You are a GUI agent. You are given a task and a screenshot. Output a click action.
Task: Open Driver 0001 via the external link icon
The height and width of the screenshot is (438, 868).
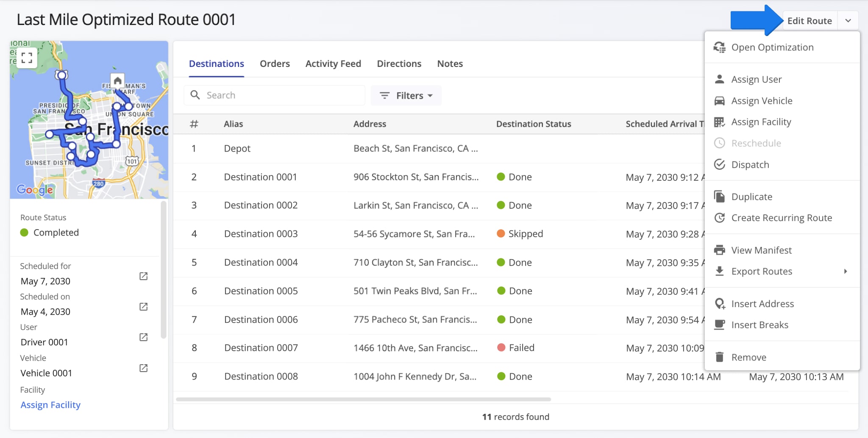(143, 337)
